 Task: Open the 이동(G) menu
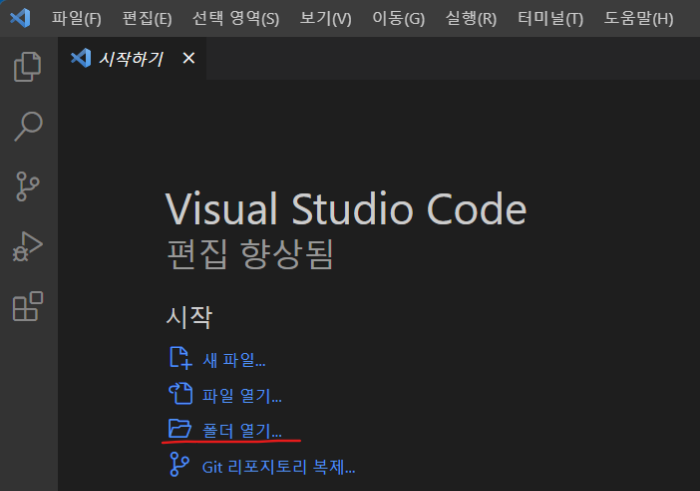[398, 18]
